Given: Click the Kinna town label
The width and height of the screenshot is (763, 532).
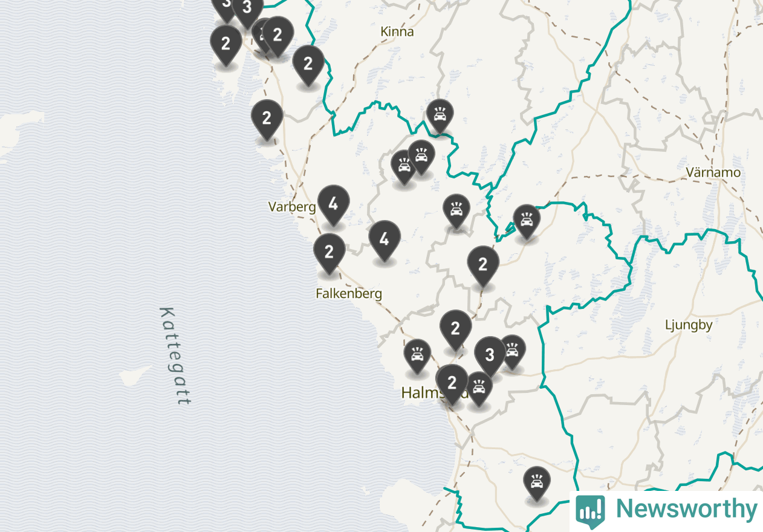Looking at the screenshot, I should [x=397, y=31].
